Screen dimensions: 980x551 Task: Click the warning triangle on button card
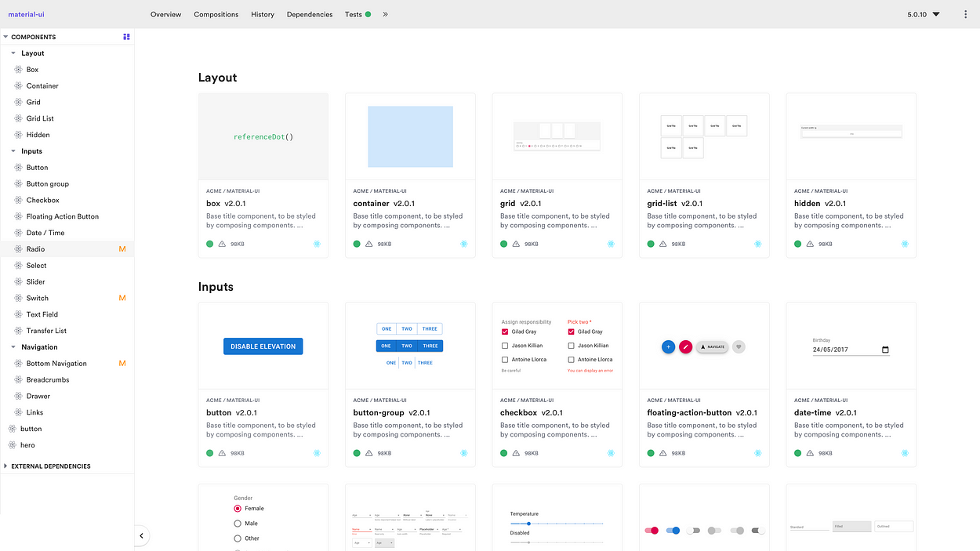click(x=222, y=453)
